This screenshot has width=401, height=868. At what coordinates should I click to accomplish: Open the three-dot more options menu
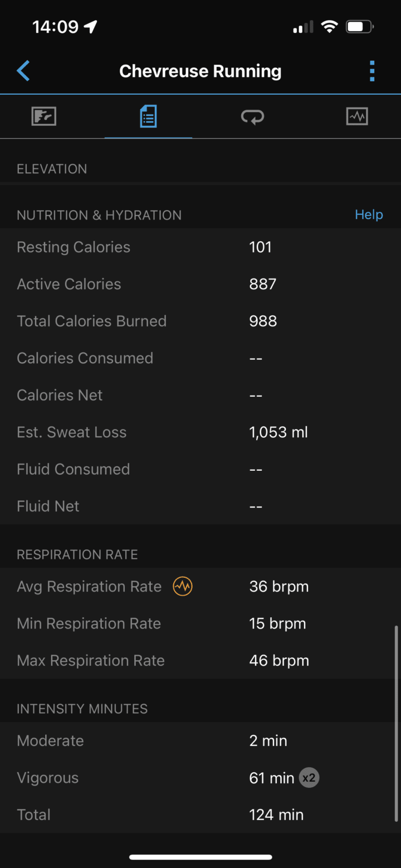click(372, 71)
